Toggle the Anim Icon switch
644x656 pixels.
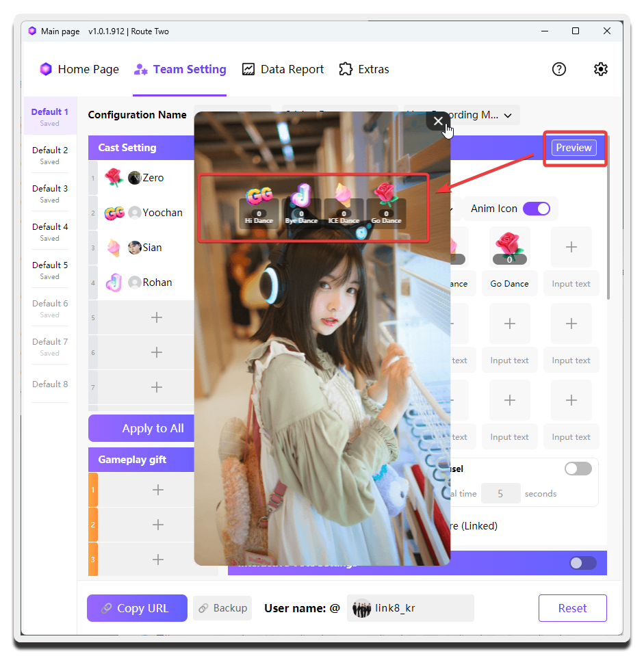537,209
